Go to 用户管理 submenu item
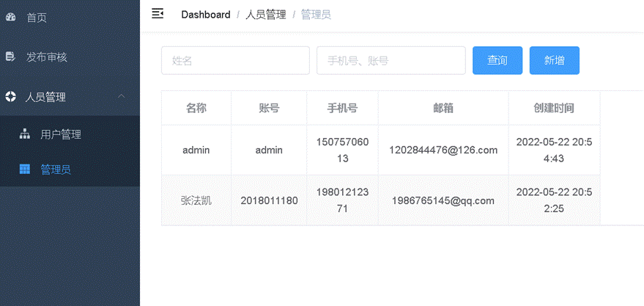Screen dimensions: 644x306 pyautogui.click(x=70, y=134)
